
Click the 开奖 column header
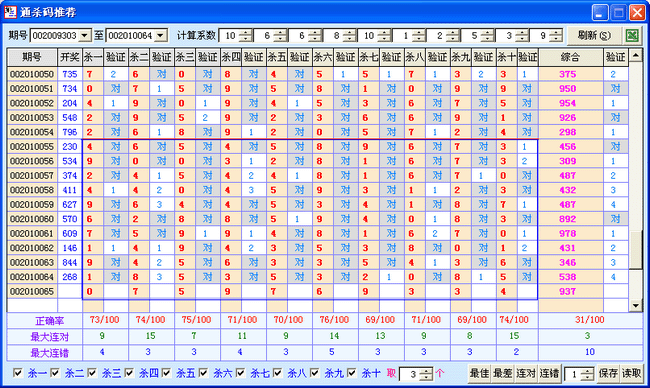[70, 57]
